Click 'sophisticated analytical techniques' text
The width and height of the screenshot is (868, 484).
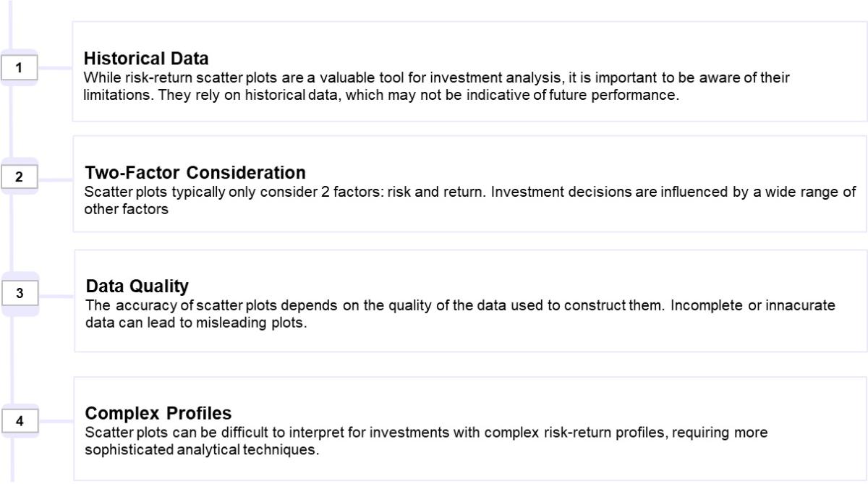201,449
